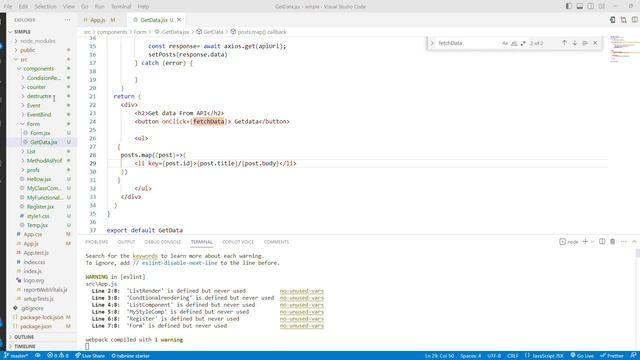Image resolution: width=640 pixels, height=360 pixels.
Task: Click the editor minimap preview
Action: pyautogui.click(x=624, y=49)
